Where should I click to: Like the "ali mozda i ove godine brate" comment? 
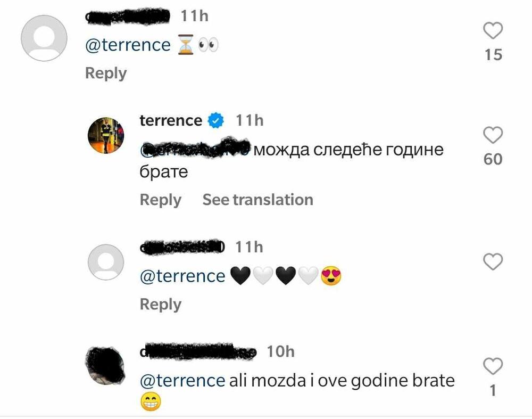(493, 366)
